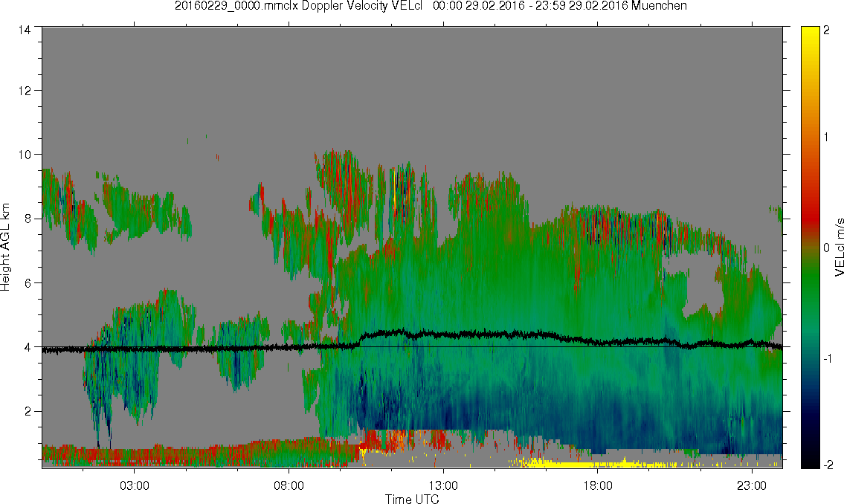
Task: Select the 18:00 time tick label
Action: pyautogui.click(x=597, y=485)
